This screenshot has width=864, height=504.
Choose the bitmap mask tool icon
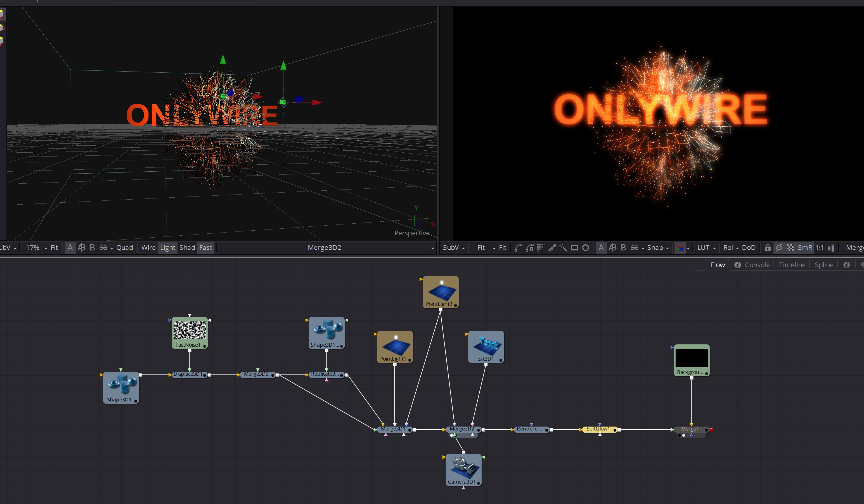click(541, 248)
